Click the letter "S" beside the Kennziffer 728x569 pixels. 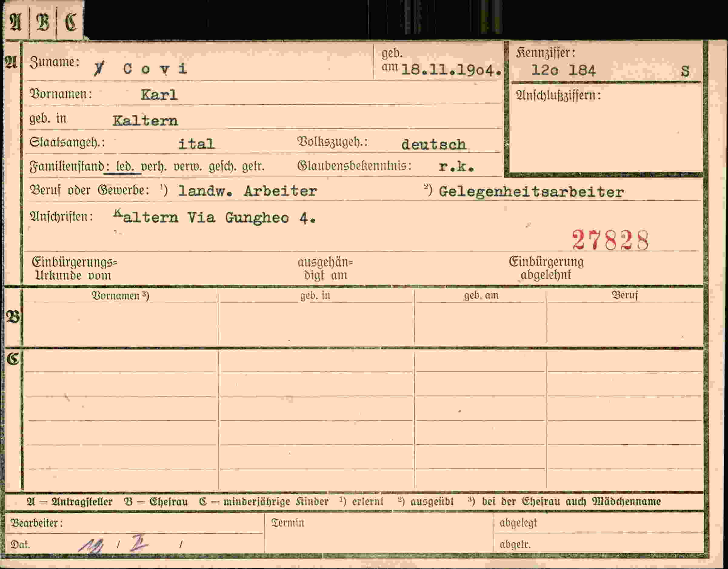685,71
